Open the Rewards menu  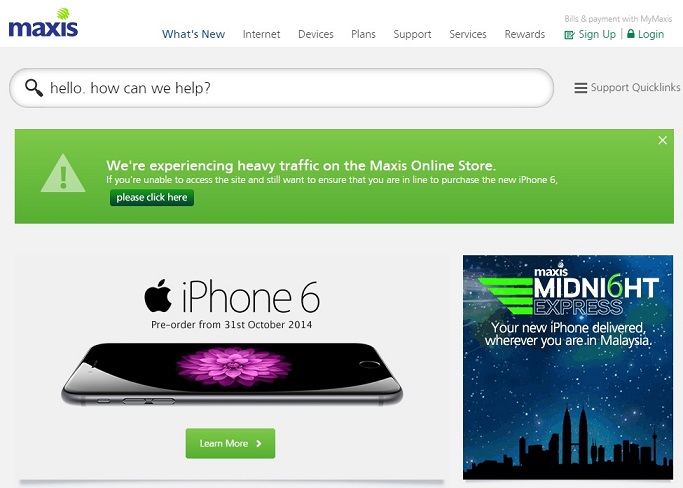pos(525,34)
